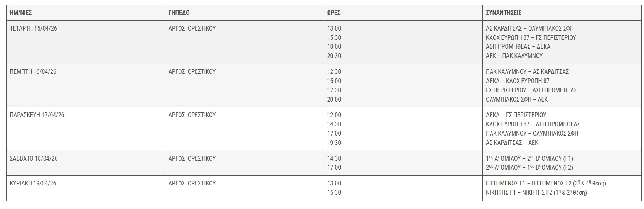Select the "ΣΑΒΒΑΤΟ 18/04/26" date
644x209 pixels.
coord(34,159)
